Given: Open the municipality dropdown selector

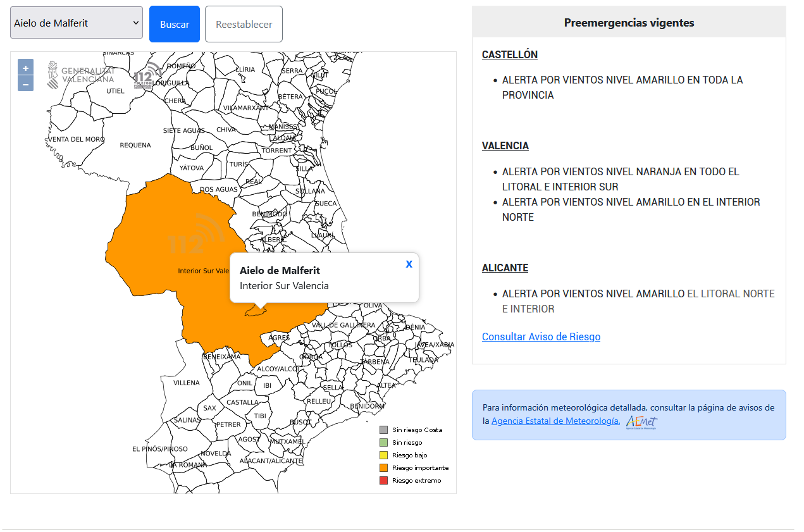Looking at the screenshot, I should [x=77, y=23].
